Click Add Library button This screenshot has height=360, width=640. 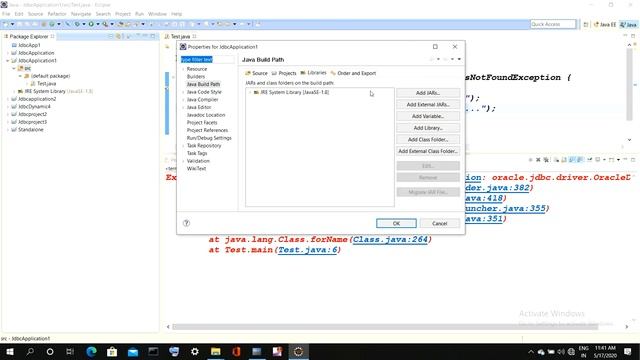pyautogui.click(x=428, y=128)
